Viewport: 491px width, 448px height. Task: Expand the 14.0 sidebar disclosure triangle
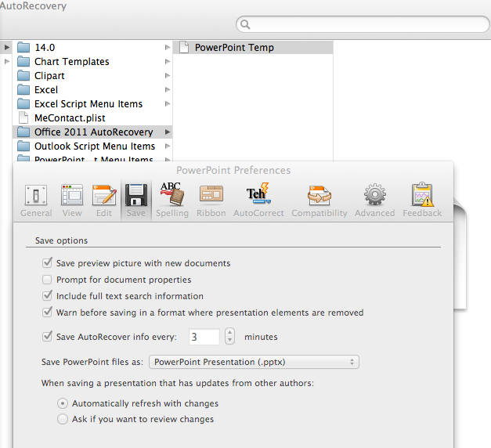[x=6, y=48]
